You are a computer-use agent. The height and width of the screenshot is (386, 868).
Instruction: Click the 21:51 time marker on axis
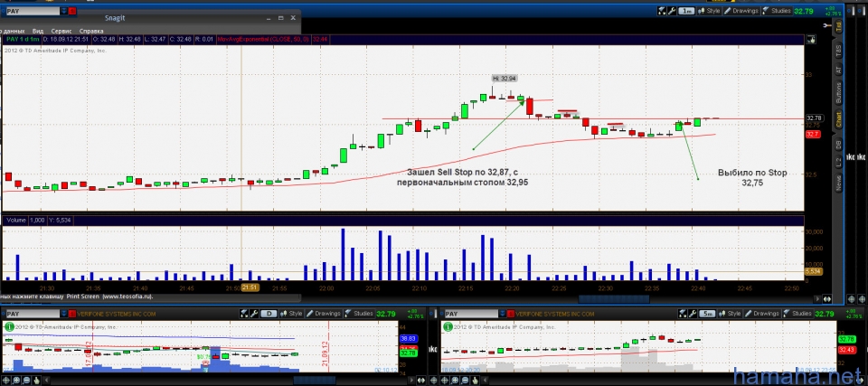250,287
